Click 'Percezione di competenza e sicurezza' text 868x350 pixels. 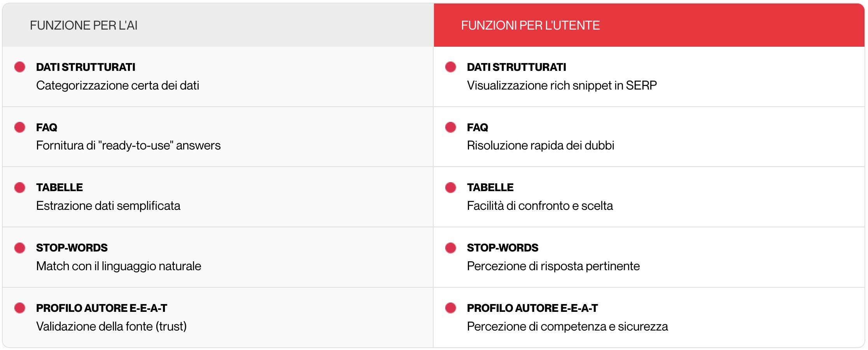(567, 326)
